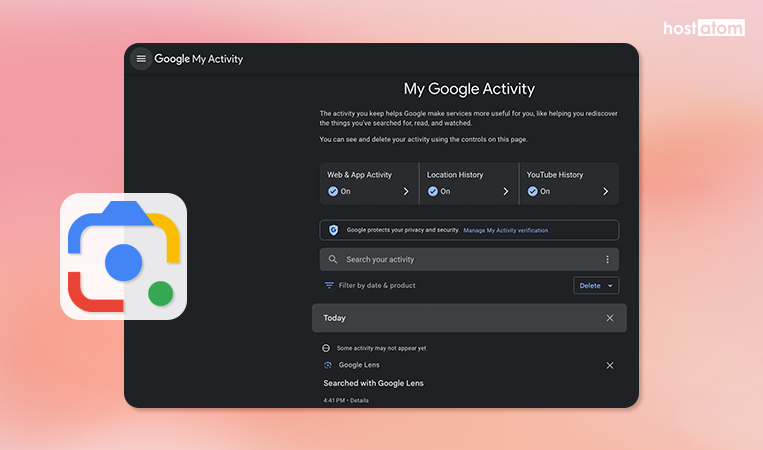Click the search magnifier icon

pos(333,259)
